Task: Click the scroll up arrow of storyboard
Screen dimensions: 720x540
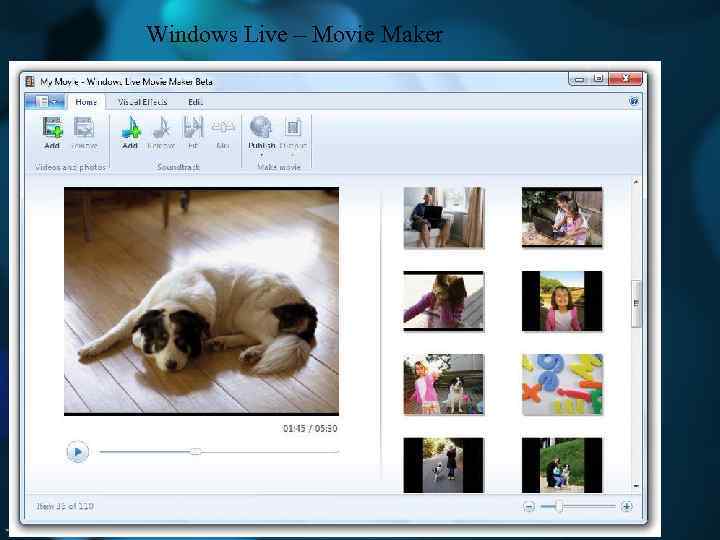Action: tap(636, 182)
